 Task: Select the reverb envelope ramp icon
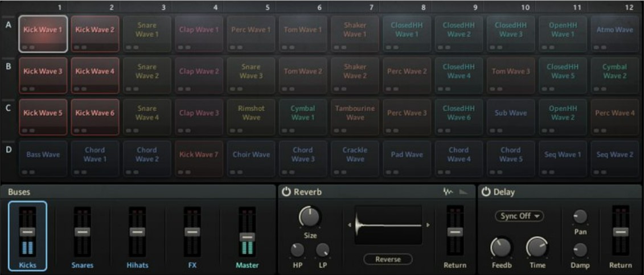point(463,192)
